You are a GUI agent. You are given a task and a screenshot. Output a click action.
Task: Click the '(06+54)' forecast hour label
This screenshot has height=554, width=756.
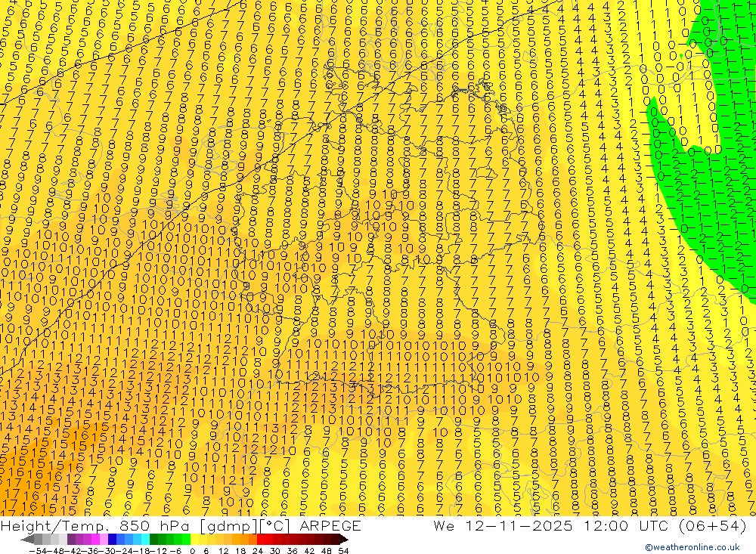tap(713, 525)
